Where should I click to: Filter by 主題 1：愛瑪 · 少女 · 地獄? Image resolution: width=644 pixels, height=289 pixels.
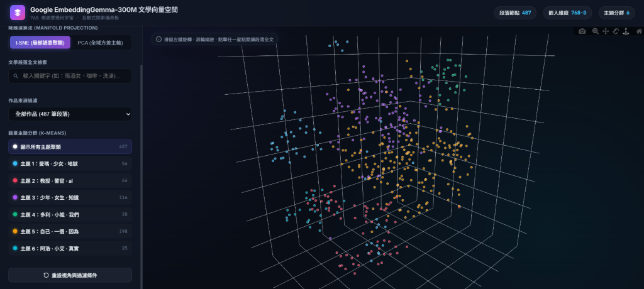(70, 163)
